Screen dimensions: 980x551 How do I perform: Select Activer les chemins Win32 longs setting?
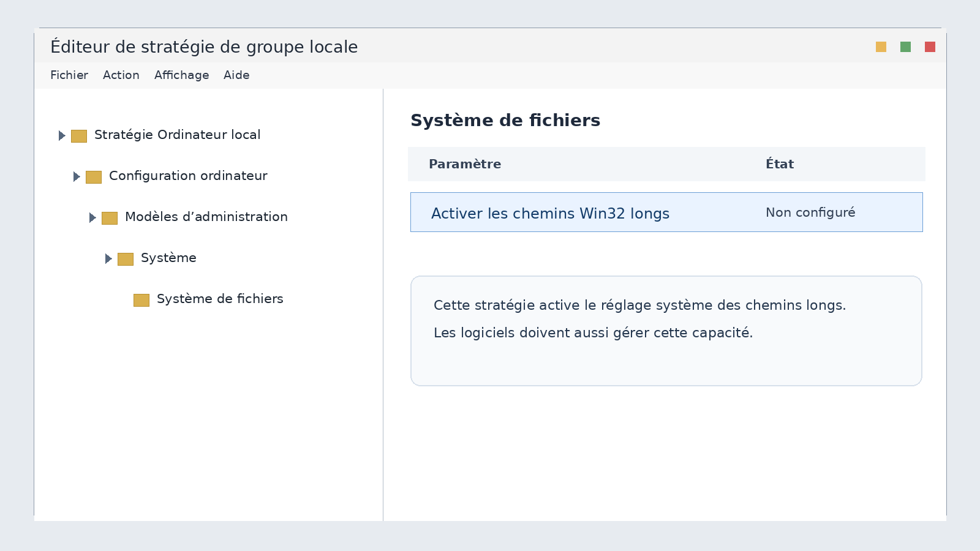tap(550, 214)
